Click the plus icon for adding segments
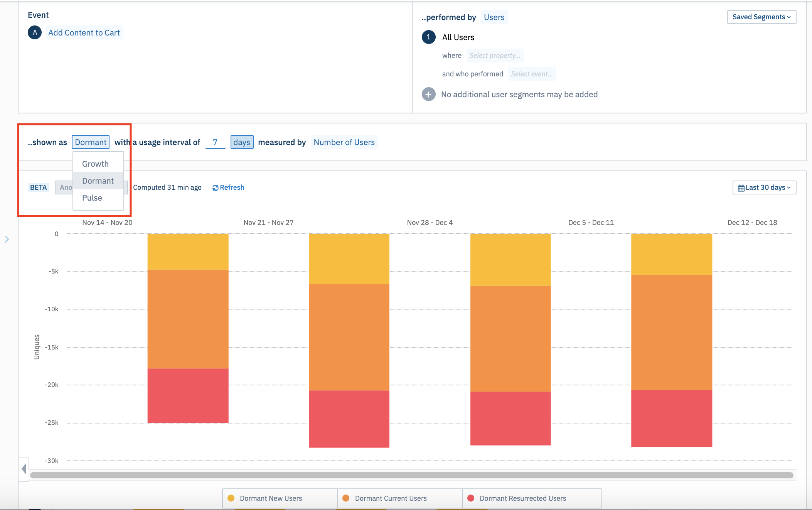 [x=428, y=95]
